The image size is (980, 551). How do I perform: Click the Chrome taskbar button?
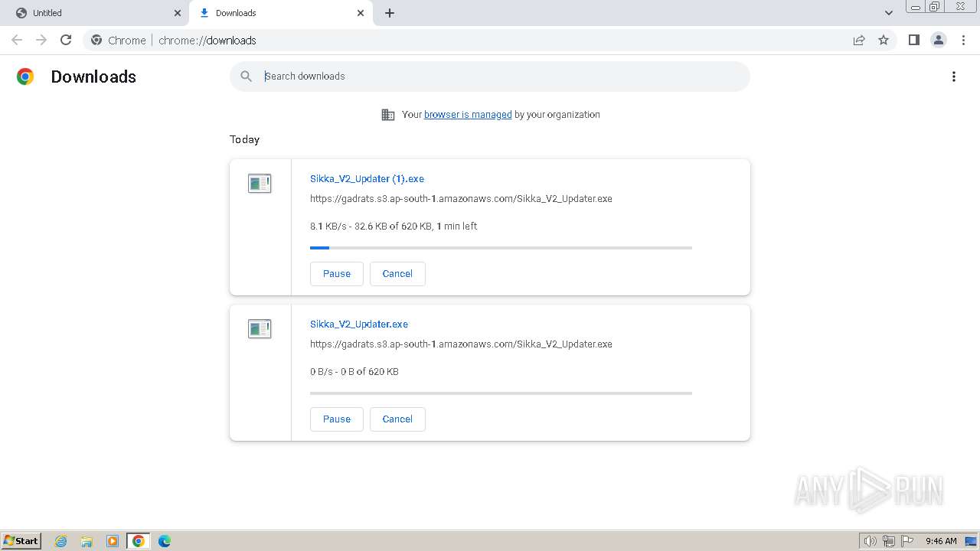click(x=139, y=541)
